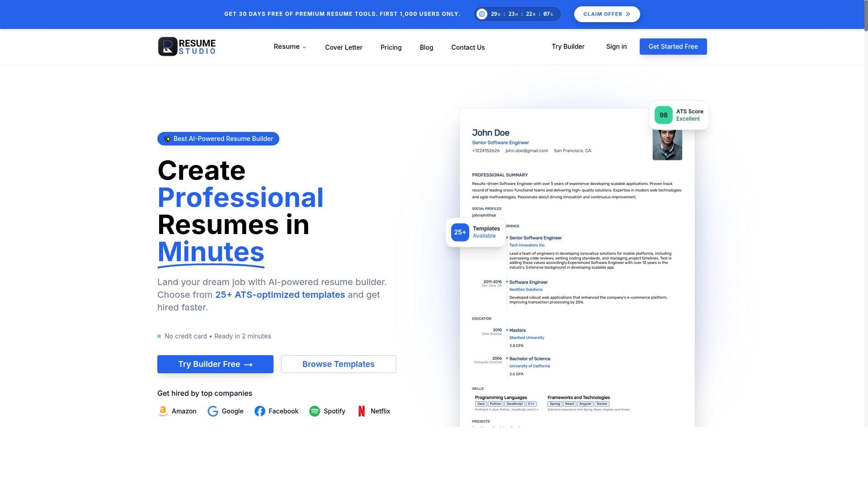This screenshot has height=488, width=868.
Task: Click the Spotify logo icon
Action: pyautogui.click(x=315, y=411)
